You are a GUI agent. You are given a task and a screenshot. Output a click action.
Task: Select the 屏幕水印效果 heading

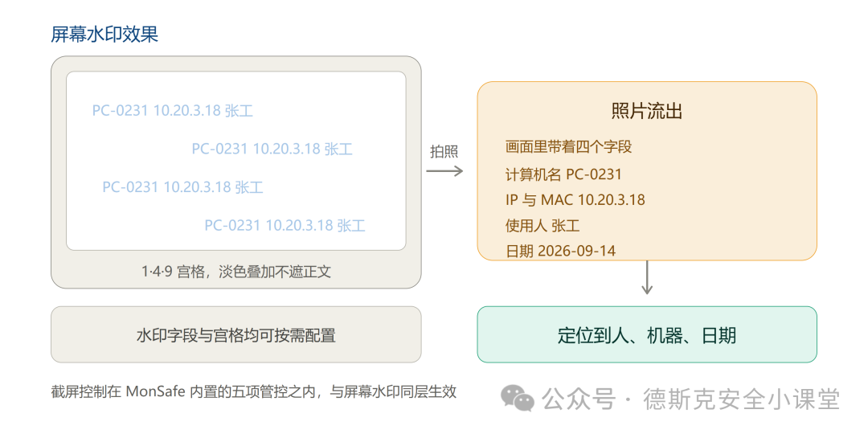[x=104, y=35]
